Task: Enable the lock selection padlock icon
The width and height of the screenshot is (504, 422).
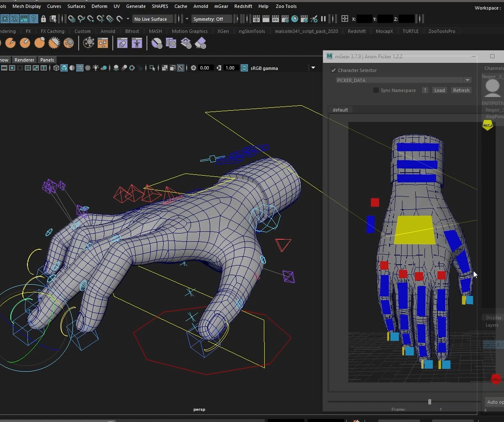Action: point(44,19)
